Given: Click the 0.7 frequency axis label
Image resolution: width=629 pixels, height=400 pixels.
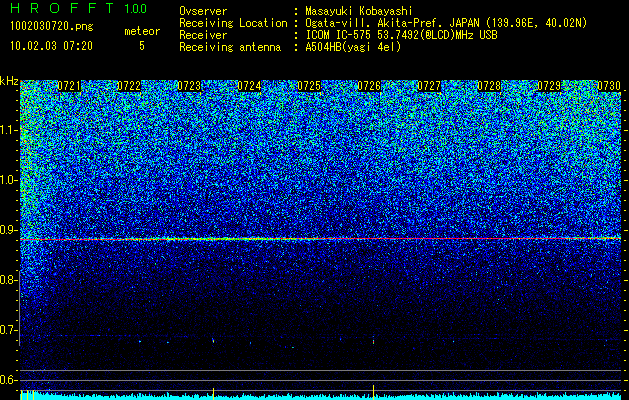Looking at the screenshot, I should tap(9, 330).
